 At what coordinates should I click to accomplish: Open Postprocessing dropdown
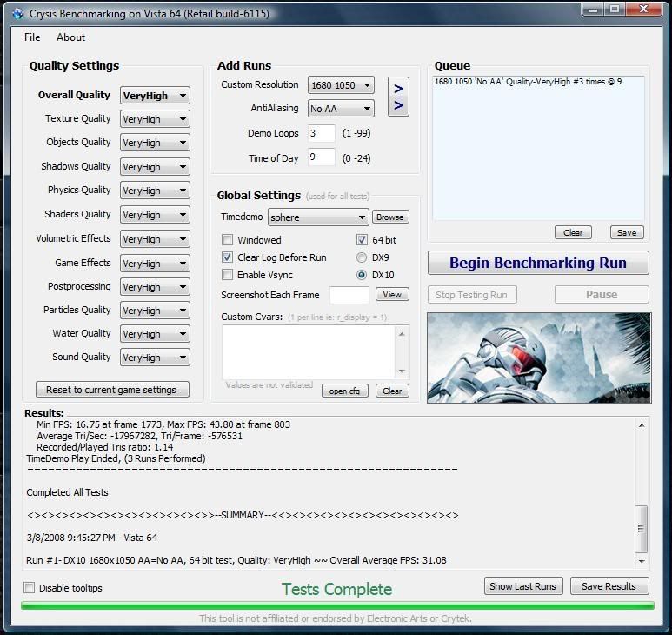(155, 287)
